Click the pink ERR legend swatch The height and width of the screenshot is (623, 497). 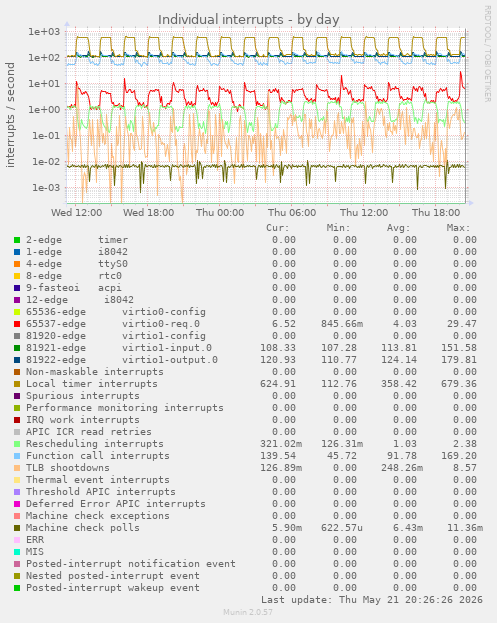tap(17, 540)
